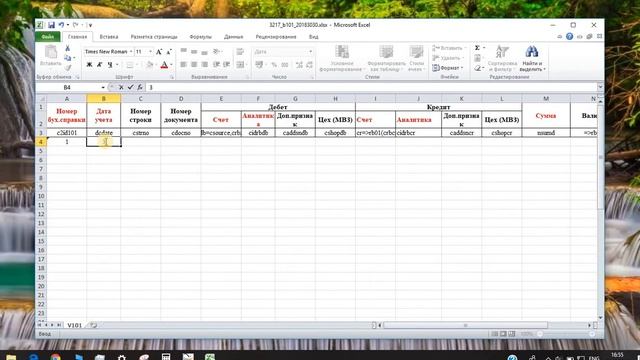This screenshot has width=640, height=360.
Task: Click the decrease decimal icon
Action: [x=310, y=64]
